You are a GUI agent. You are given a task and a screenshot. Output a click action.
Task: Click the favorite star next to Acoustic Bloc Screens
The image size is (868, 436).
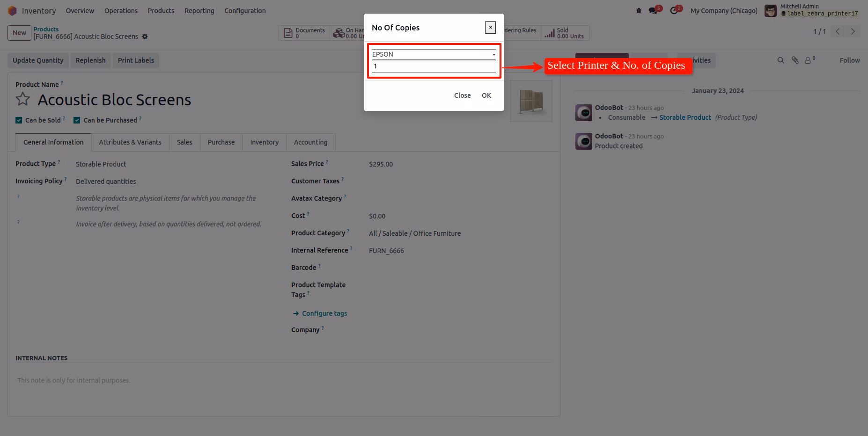coord(22,99)
